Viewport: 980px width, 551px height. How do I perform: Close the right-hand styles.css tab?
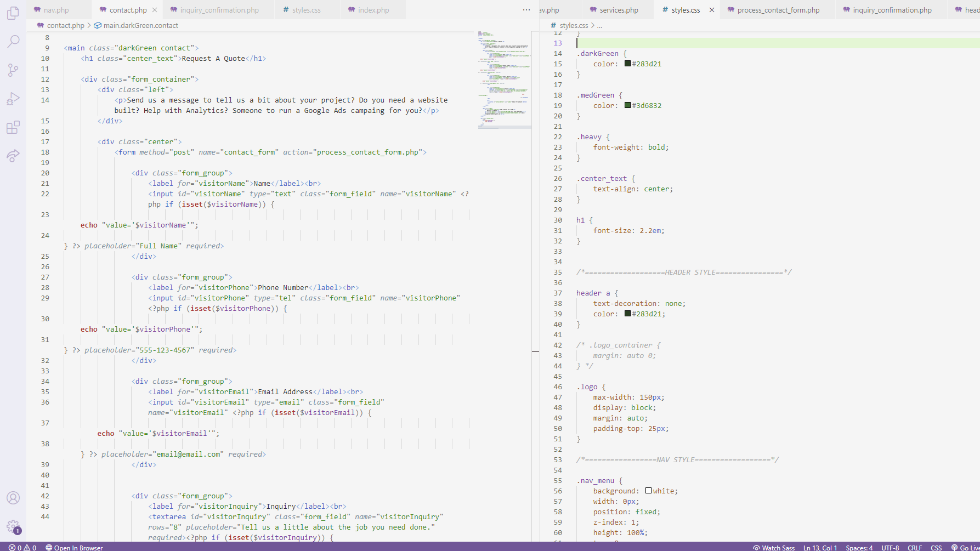click(x=712, y=10)
